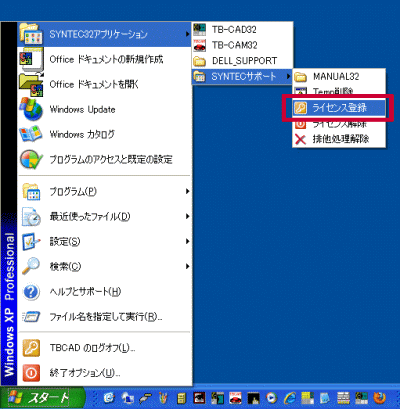Launch TB-CAM32 from the submenu
400x409 pixels.
[242, 45]
